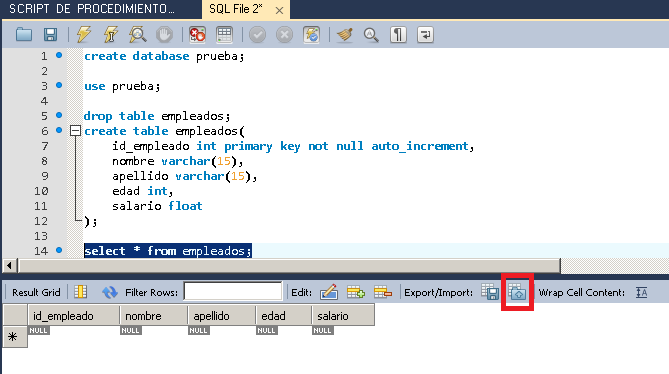
Task: Click the statement marker on line 1
Action: 59,55
